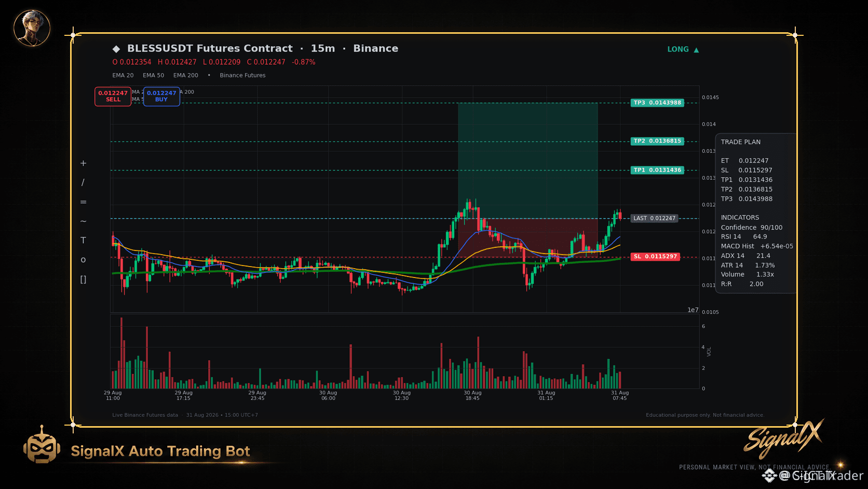
Task: Click the close price C 0.012247
Action: 266,62
